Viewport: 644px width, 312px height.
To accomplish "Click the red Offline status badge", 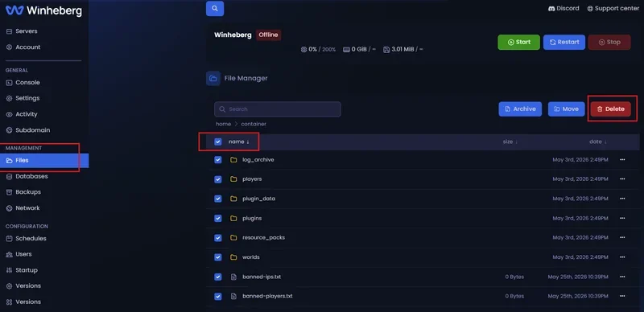I will click(x=268, y=35).
